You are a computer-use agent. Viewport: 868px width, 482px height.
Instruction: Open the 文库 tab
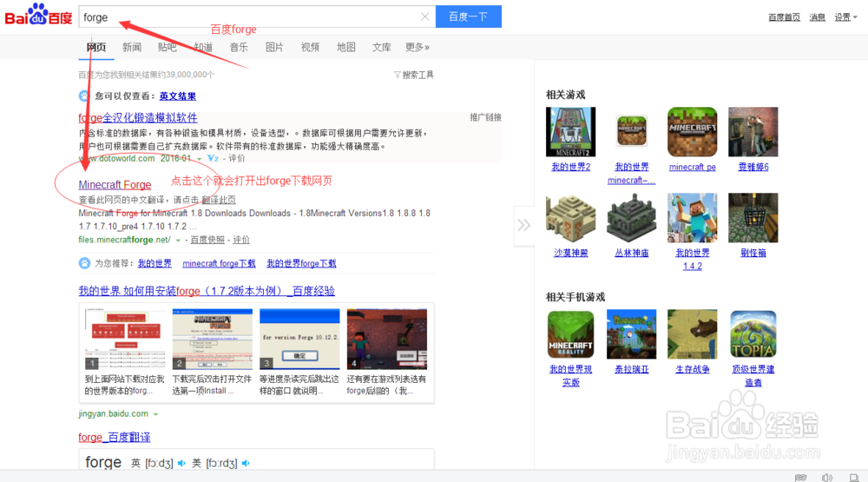pyautogui.click(x=381, y=47)
